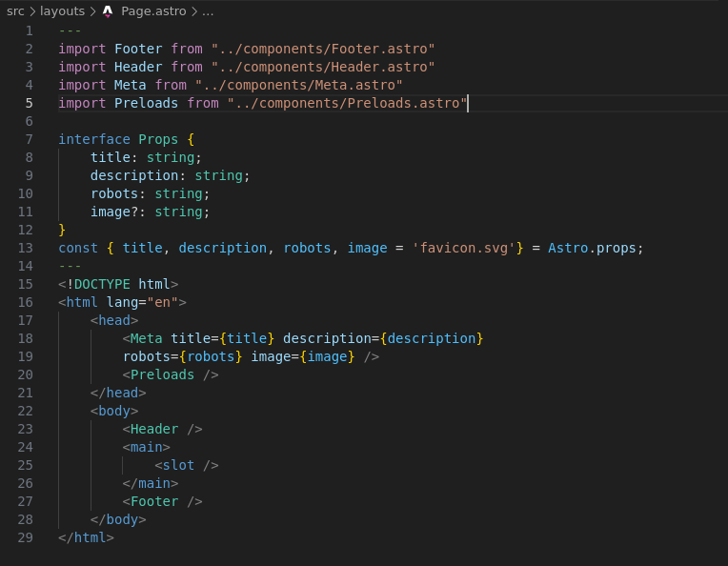Click the chevron after "layouts" breadcrumb

click(92, 11)
